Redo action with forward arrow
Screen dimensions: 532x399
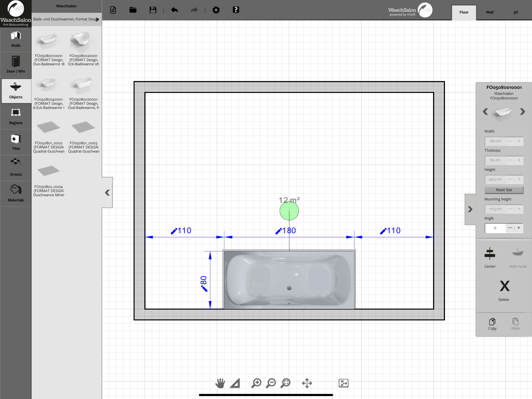(x=194, y=10)
